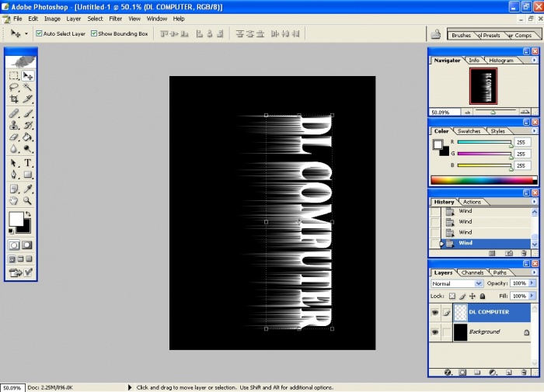Hide the Background layer visibility eye
Viewport: 544px width, 392px height.
(x=435, y=331)
